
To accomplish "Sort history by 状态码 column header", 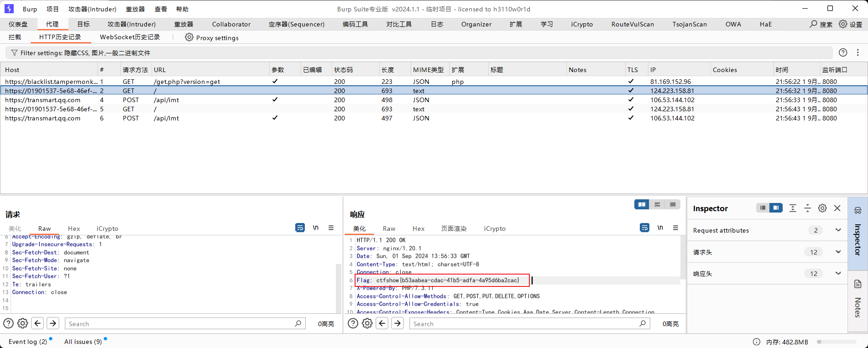I will pos(343,70).
